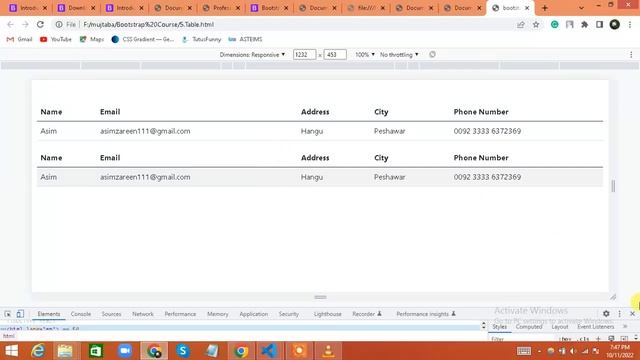
Task: Toggle the device toolbar icon in DevTools
Action: tap(20, 313)
